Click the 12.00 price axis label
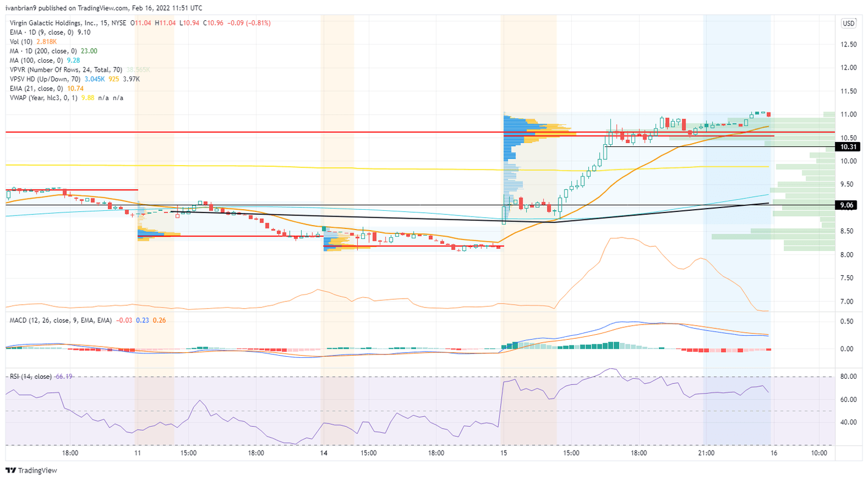Image resolution: width=868 pixels, height=480 pixels. pyautogui.click(x=848, y=68)
